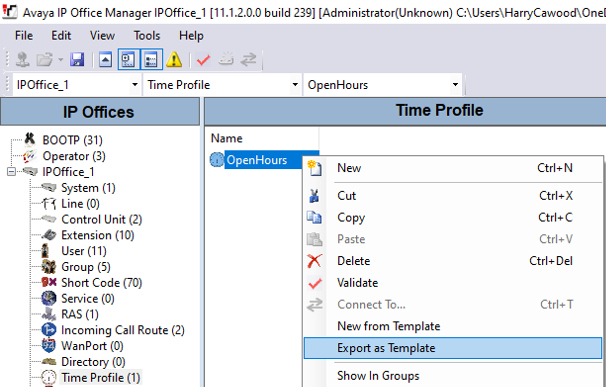This screenshot has width=606, height=387.
Task: Open the Time Profile record type dropdown
Action: tap(295, 84)
